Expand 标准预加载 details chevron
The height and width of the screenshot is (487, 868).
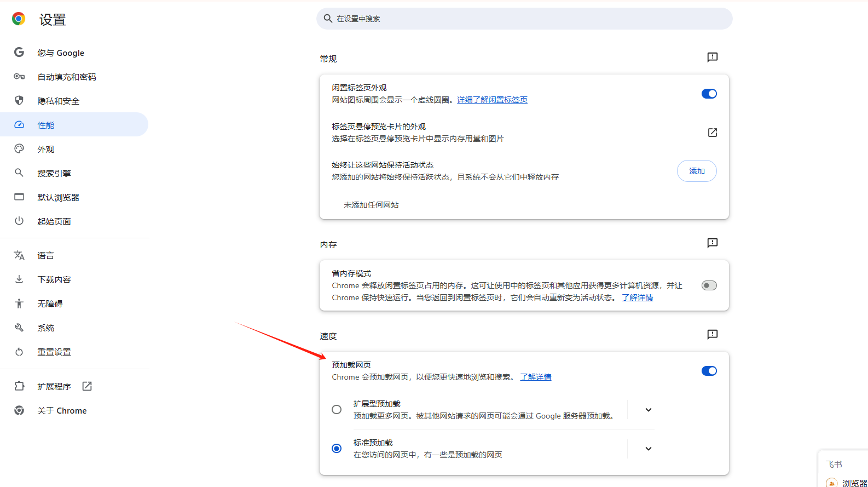pyautogui.click(x=649, y=449)
